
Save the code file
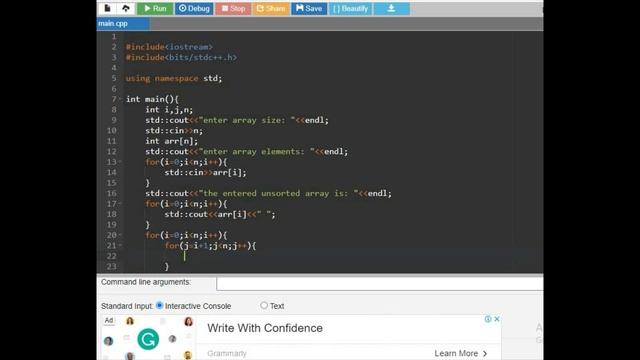coord(309,9)
